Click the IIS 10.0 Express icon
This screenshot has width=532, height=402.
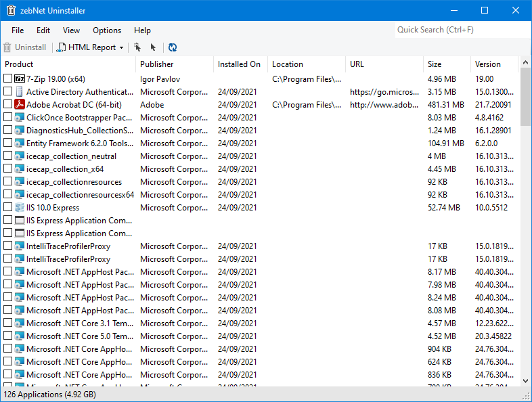coord(20,208)
